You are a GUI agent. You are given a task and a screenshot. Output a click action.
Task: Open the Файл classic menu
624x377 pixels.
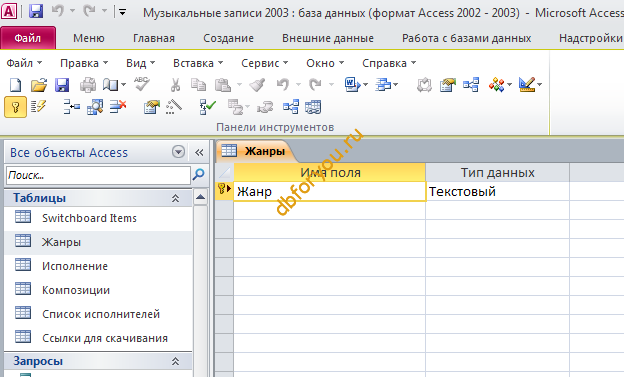point(24,63)
